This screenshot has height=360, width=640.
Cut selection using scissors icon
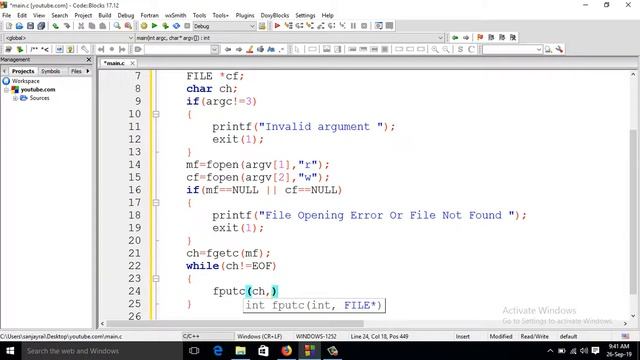point(81,26)
